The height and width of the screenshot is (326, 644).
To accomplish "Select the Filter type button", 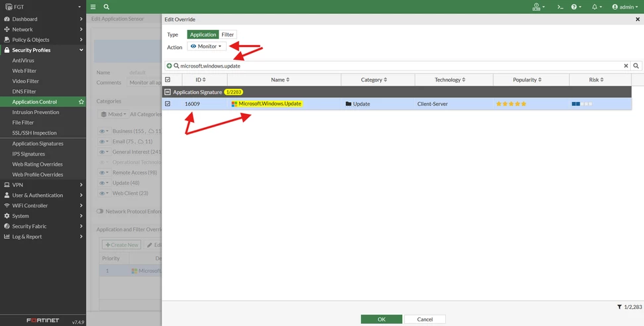I will (227, 35).
